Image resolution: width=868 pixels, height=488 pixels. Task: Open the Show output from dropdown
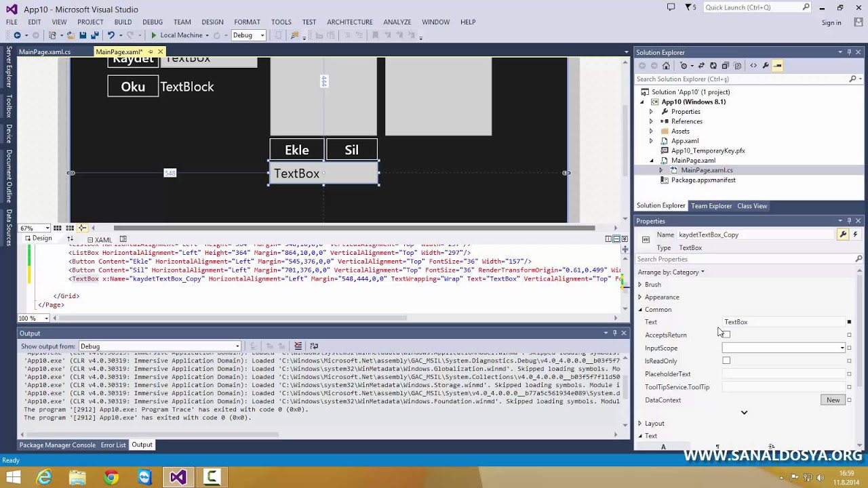(160, 346)
